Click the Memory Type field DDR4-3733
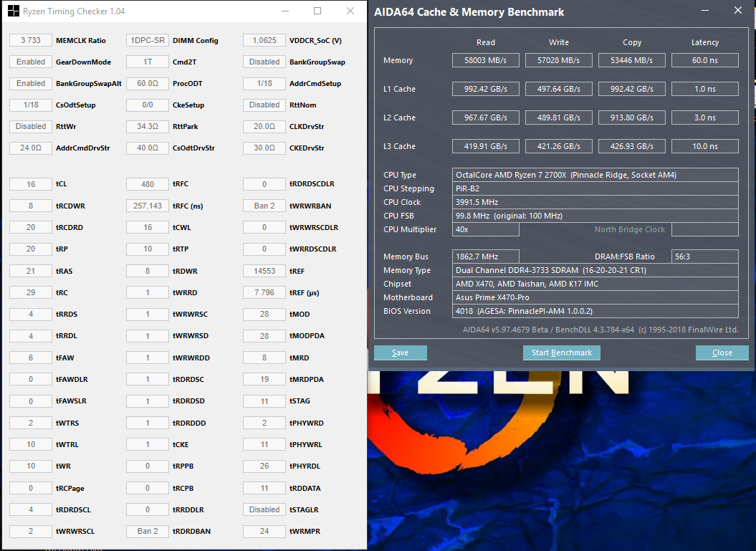The image size is (756, 551). click(x=595, y=270)
